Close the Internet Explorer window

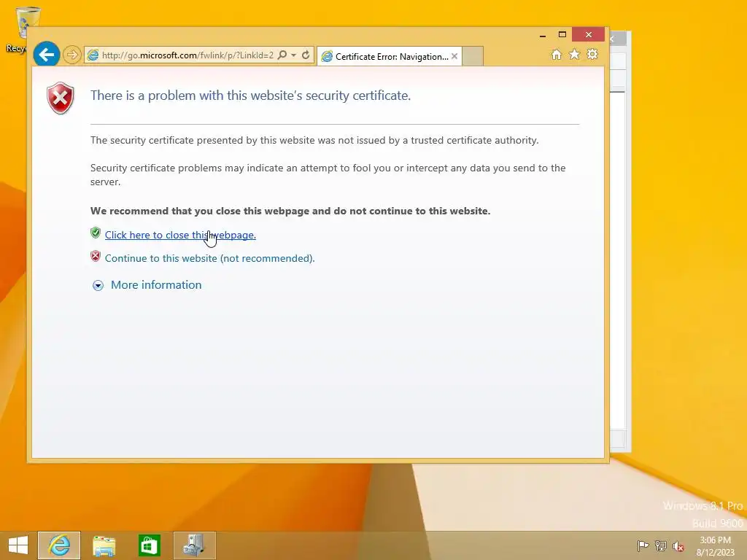pos(589,35)
